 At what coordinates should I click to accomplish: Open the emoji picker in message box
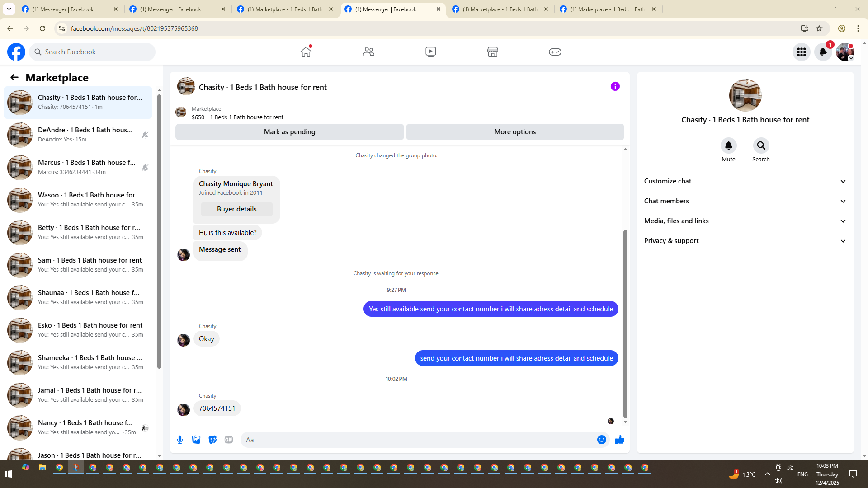click(601, 440)
